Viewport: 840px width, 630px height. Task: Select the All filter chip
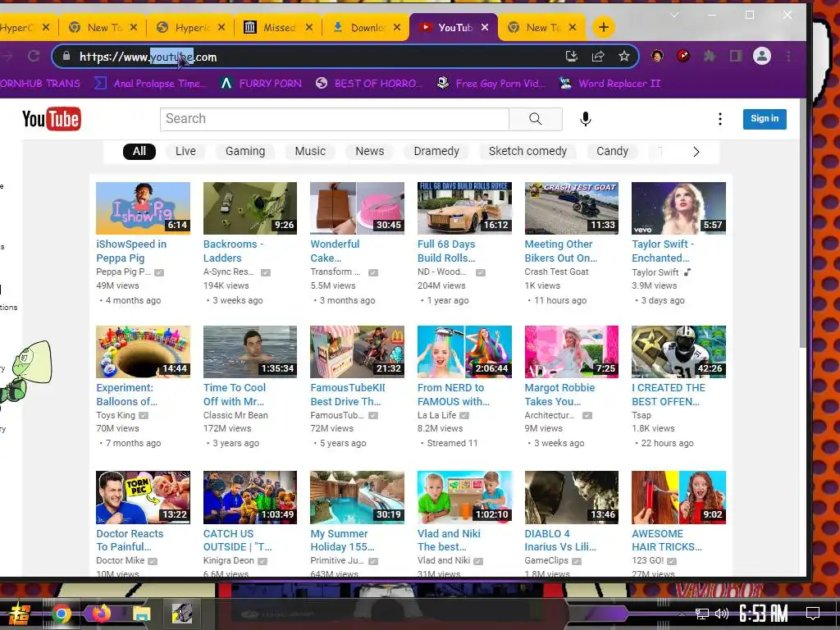click(139, 152)
